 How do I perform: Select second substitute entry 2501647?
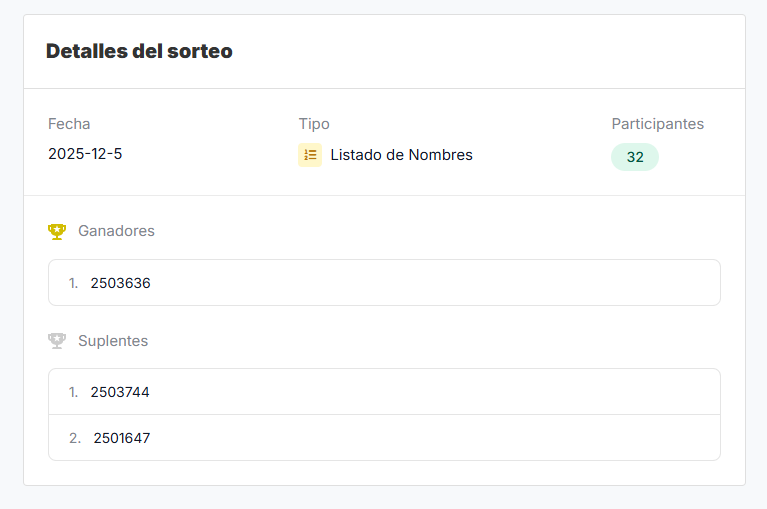[x=122, y=438]
